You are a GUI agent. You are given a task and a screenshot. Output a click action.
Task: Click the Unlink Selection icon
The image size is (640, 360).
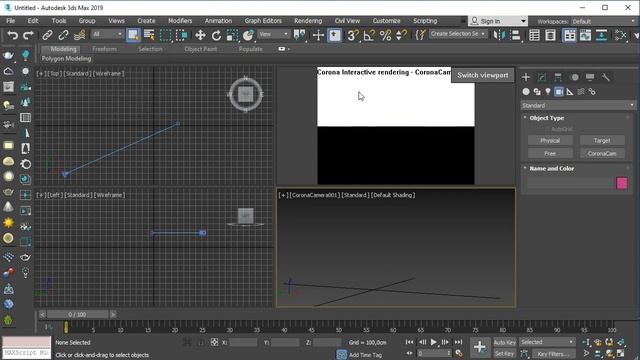point(63,36)
